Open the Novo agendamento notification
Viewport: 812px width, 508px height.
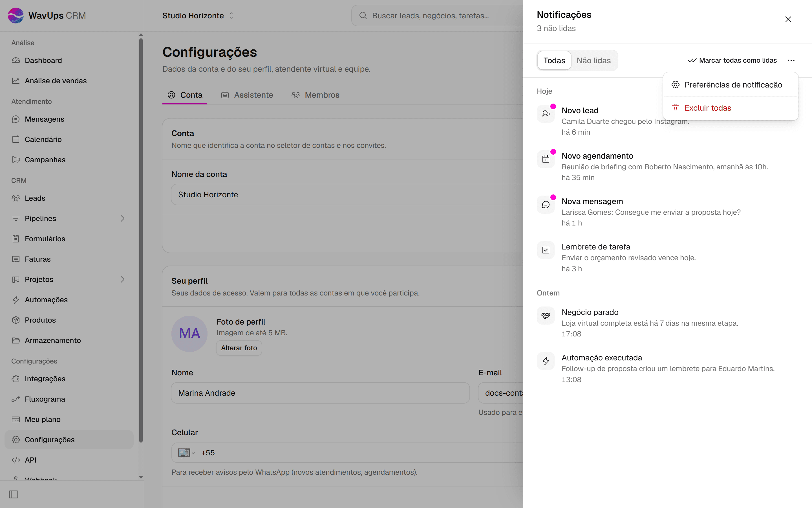click(x=667, y=167)
